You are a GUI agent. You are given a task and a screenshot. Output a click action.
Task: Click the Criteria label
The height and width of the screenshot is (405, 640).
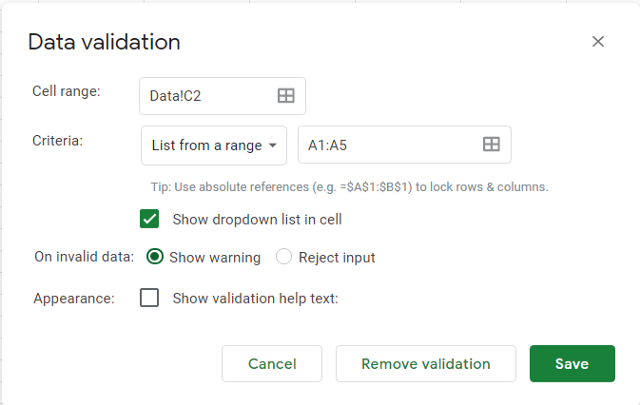pos(58,141)
